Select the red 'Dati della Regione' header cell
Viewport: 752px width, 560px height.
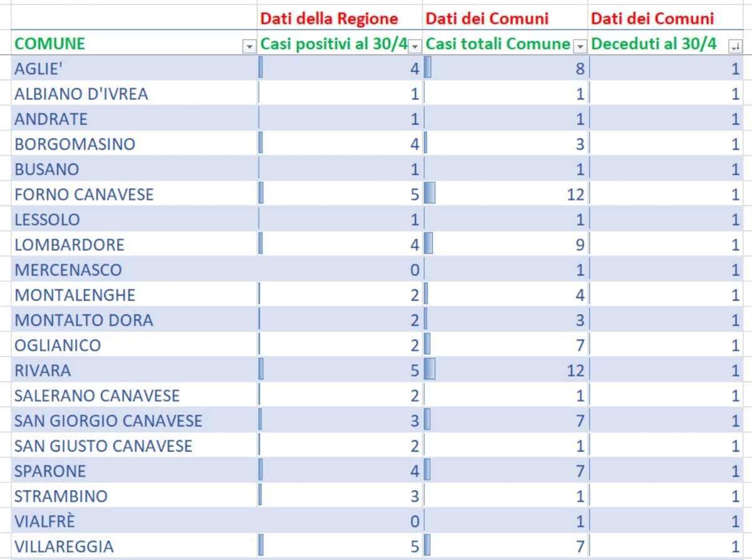click(340, 18)
